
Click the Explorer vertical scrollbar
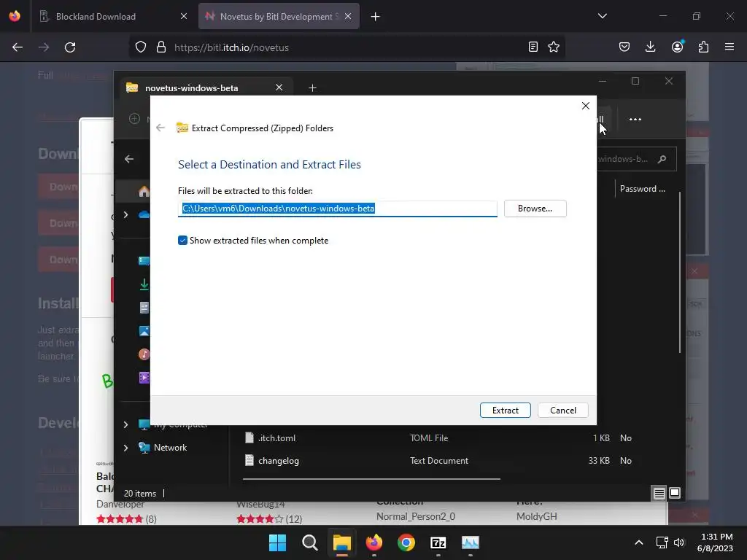click(680, 273)
